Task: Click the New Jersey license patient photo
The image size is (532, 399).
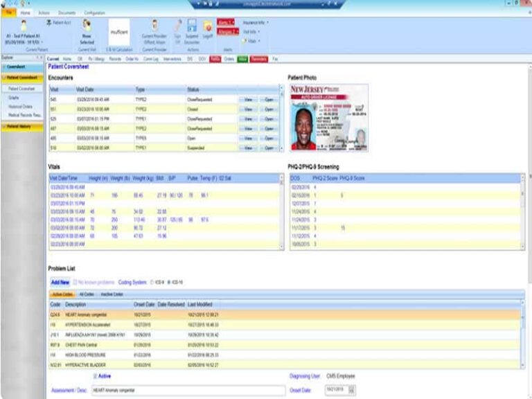Action: [329, 117]
